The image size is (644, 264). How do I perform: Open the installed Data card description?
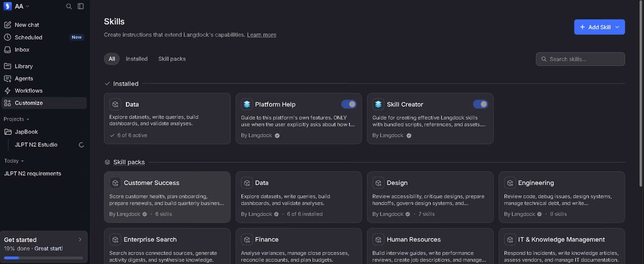pyautogui.click(x=154, y=121)
